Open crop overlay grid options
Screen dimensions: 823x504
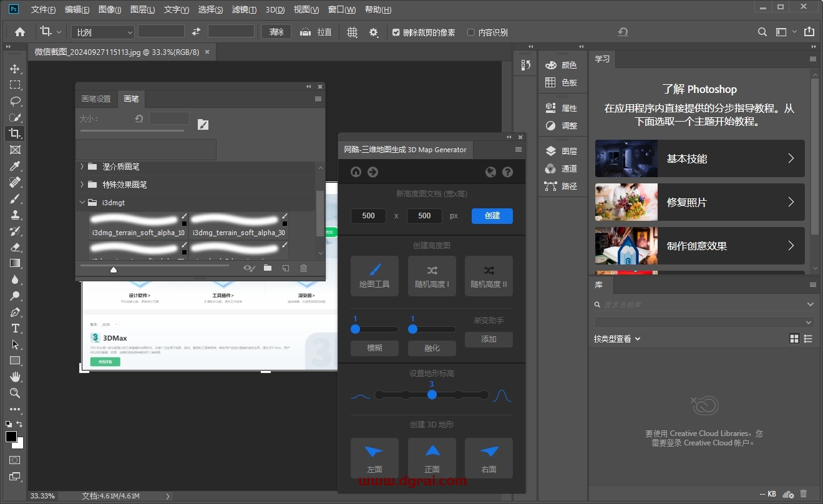(x=353, y=32)
